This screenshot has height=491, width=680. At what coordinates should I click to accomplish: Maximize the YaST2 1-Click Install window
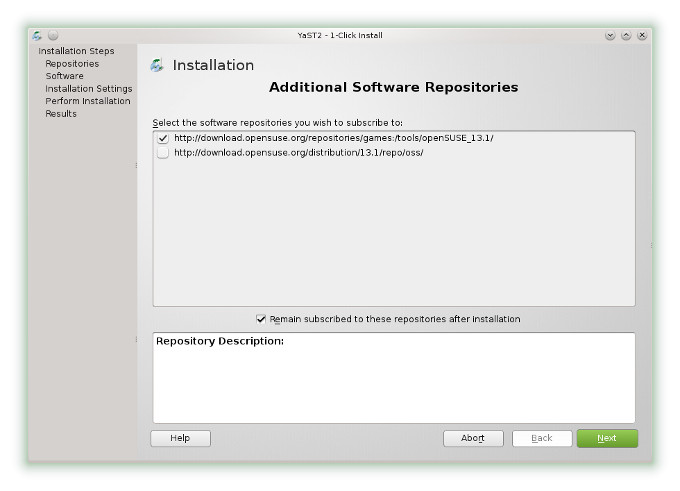point(626,36)
